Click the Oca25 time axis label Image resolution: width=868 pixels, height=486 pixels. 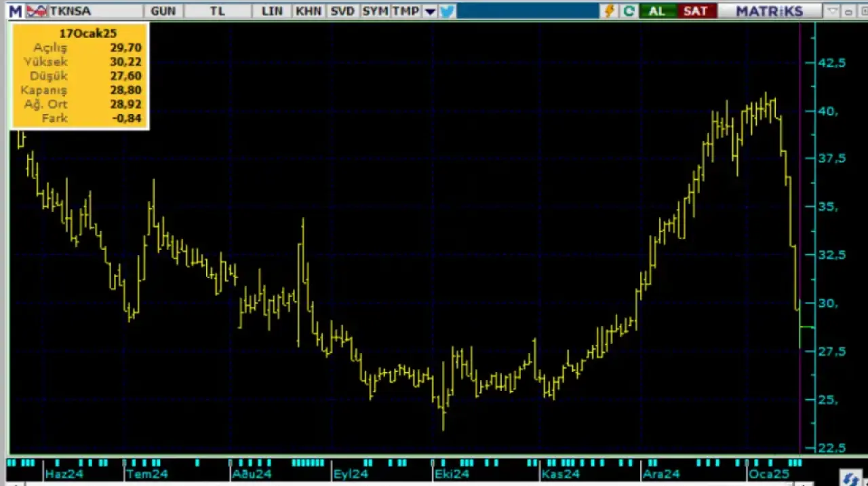(x=768, y=474)
